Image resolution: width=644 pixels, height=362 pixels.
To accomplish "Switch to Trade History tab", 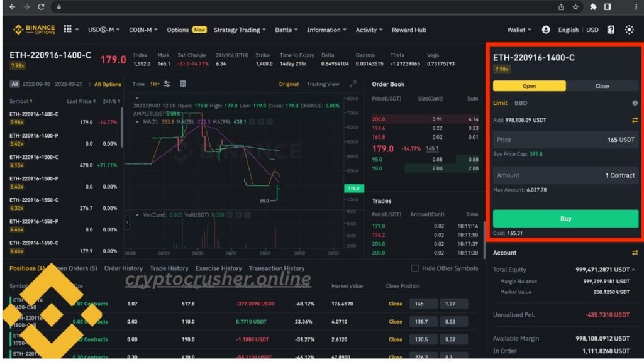I will click(x=169, y=268).
